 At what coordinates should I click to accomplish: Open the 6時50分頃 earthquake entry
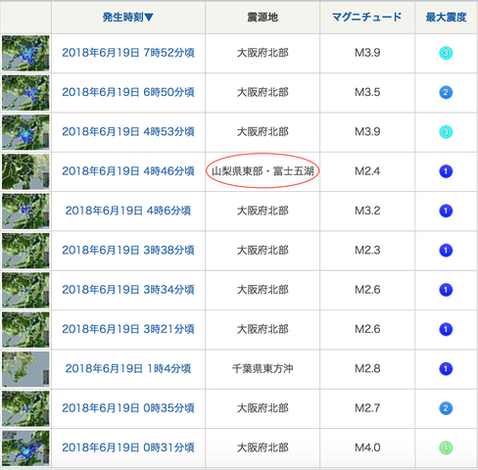coord(128,92)
